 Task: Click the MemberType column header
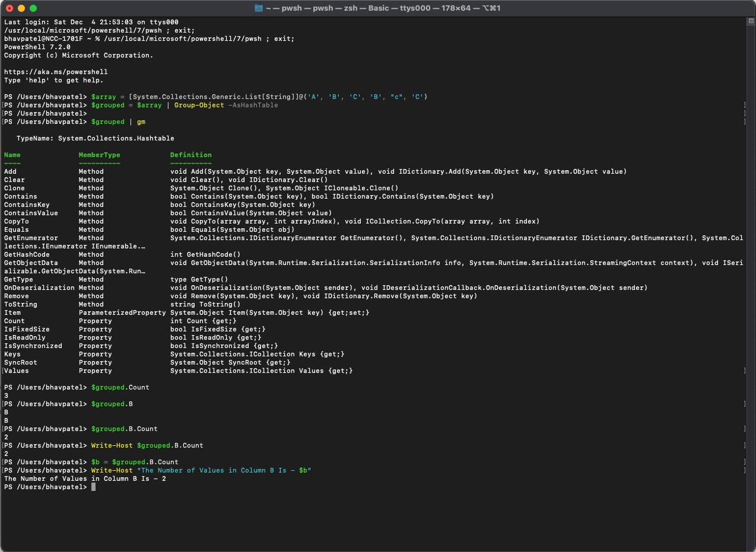(x=100, y=155)
